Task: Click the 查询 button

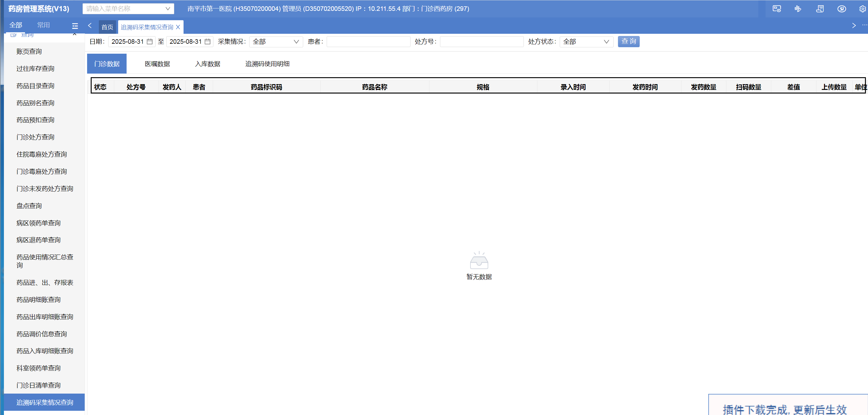Action: [628, 41]
